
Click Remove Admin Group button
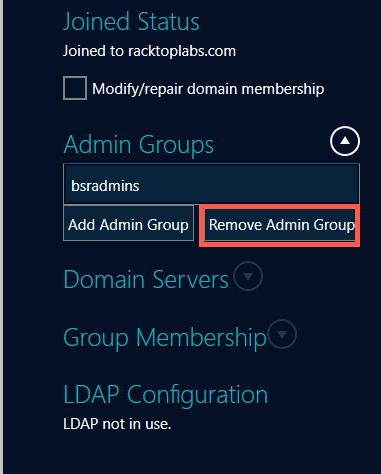tap(280, 225)
